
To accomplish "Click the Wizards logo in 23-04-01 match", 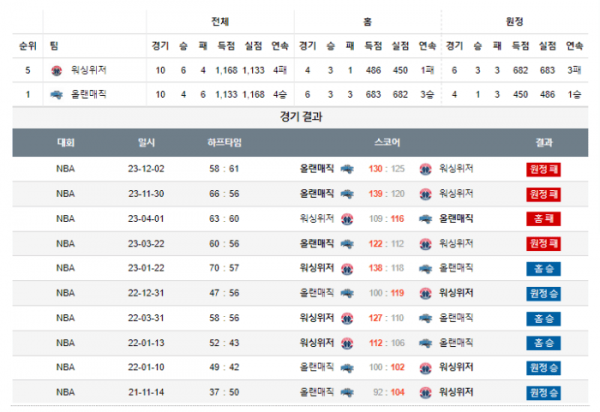I will point(347,219).
